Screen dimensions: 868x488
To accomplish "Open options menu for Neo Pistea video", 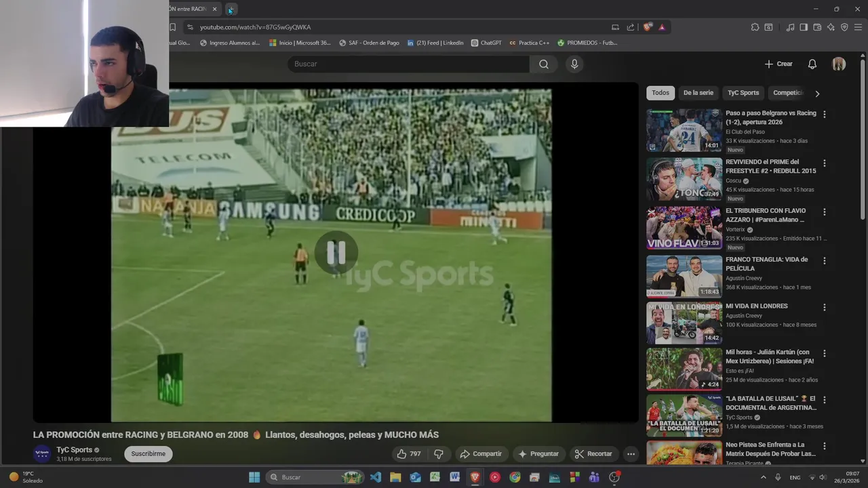I will [825, 447].
